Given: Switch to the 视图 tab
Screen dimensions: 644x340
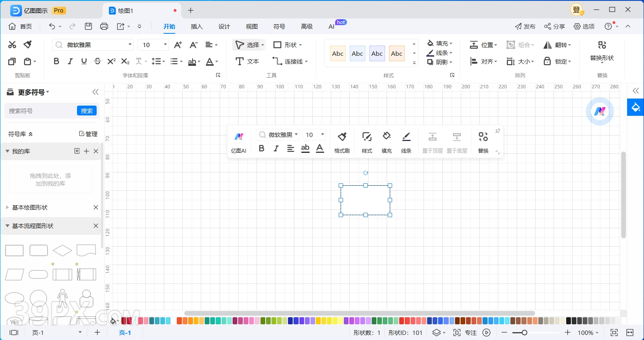Looking at the screenshot, I should (x=251, y=26).
